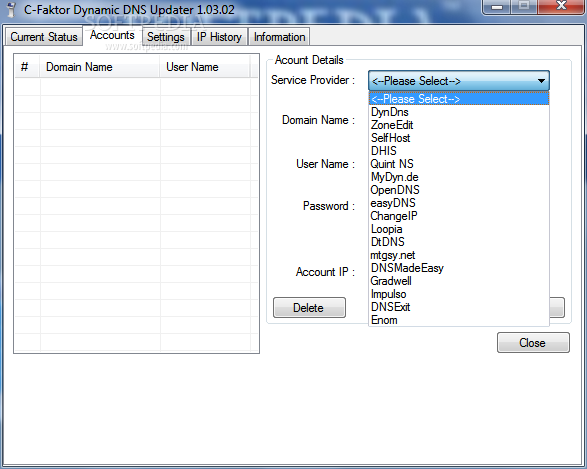This screenshot has height=469, width=587.
Task: Click the # column header
Action: (27, 67)
